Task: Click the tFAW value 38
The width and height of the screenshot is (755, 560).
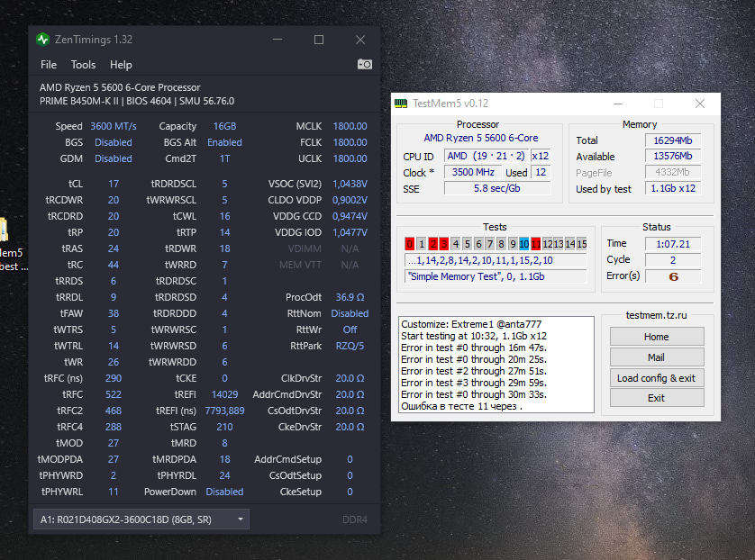Action: (x=114, y=313)
